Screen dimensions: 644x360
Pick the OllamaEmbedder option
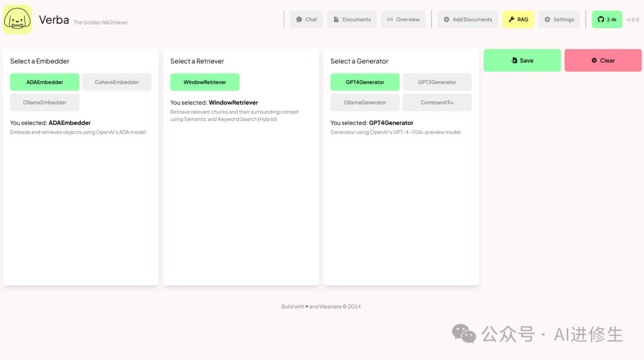pyautogui.click(x=45, y=103)
